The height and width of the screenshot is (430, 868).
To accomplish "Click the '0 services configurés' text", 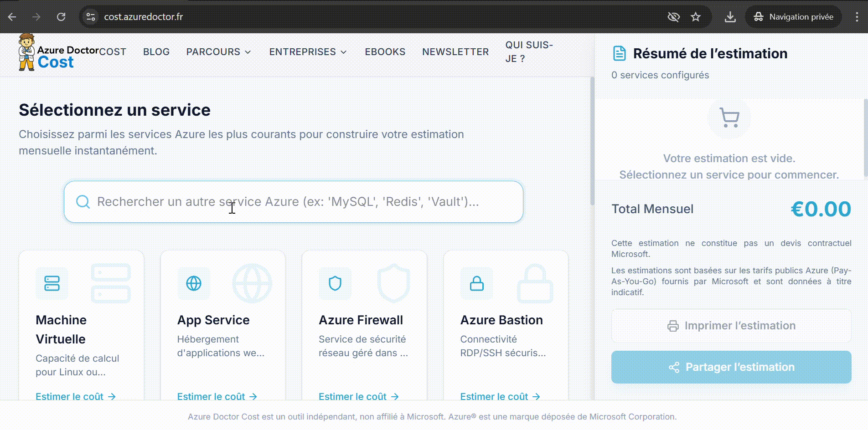I will 660,75.
